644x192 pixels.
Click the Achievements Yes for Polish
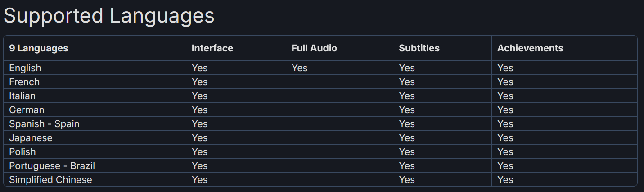click(x=505, y=152)
